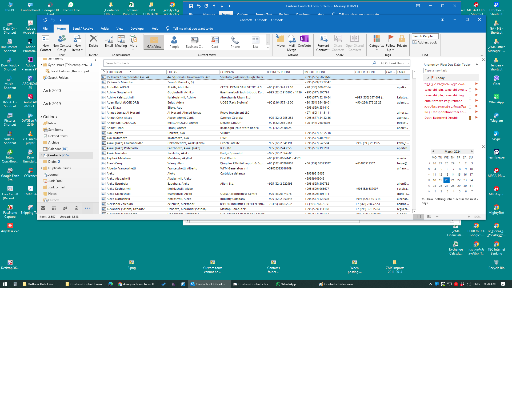This screenshot has height=420, width=512.
Task: Click Arrange by: Flag: Due Date header
Action: pos(442,65)
